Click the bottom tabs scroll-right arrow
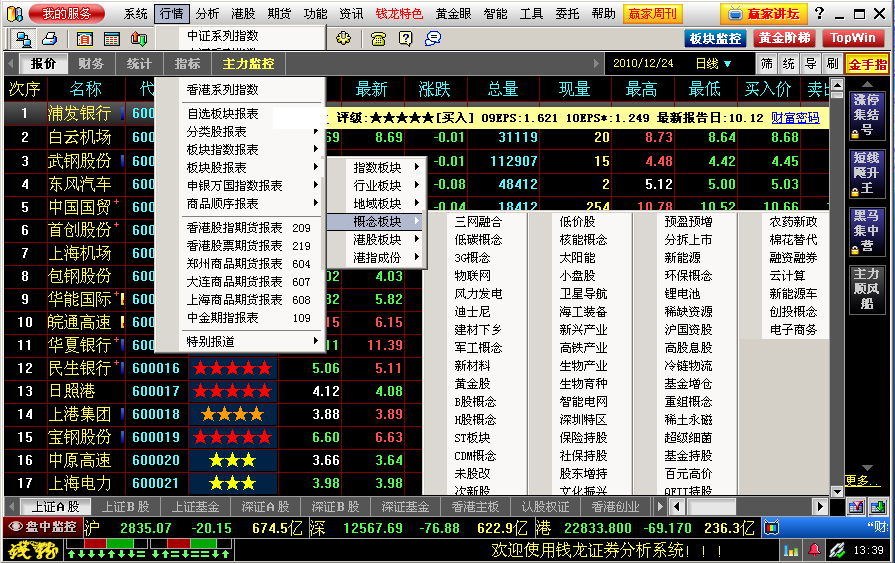The width and height of the screenshot is (895, 563). (x=660, y=506)
